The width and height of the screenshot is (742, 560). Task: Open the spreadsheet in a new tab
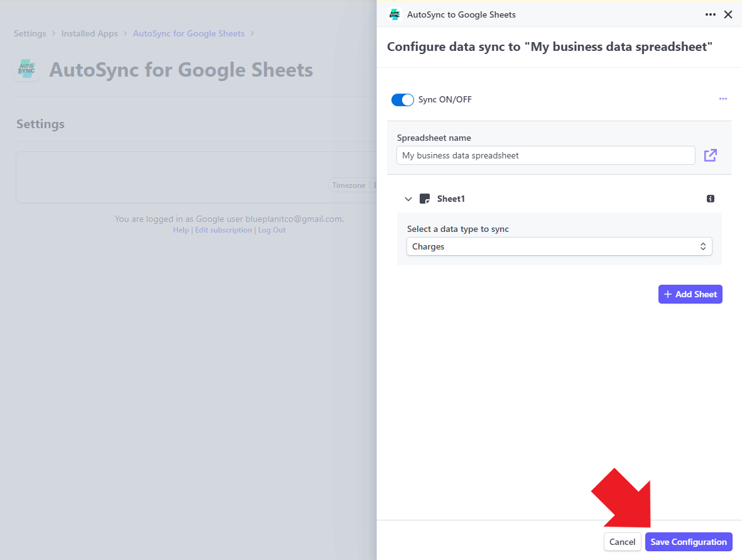[x=711, y=155]
